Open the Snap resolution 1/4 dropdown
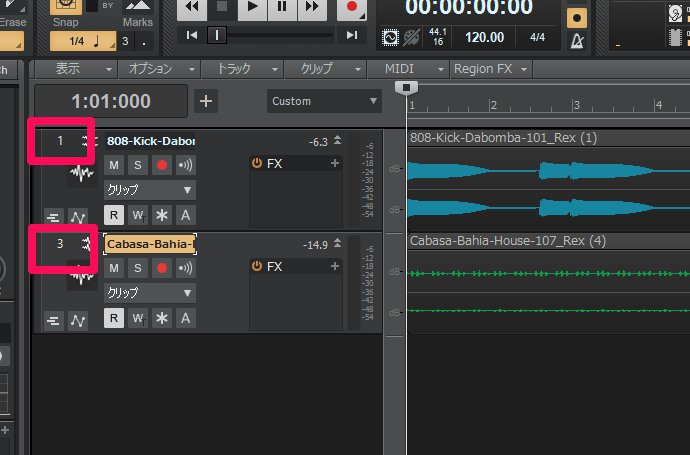690x455 pixels. point(84,41)
